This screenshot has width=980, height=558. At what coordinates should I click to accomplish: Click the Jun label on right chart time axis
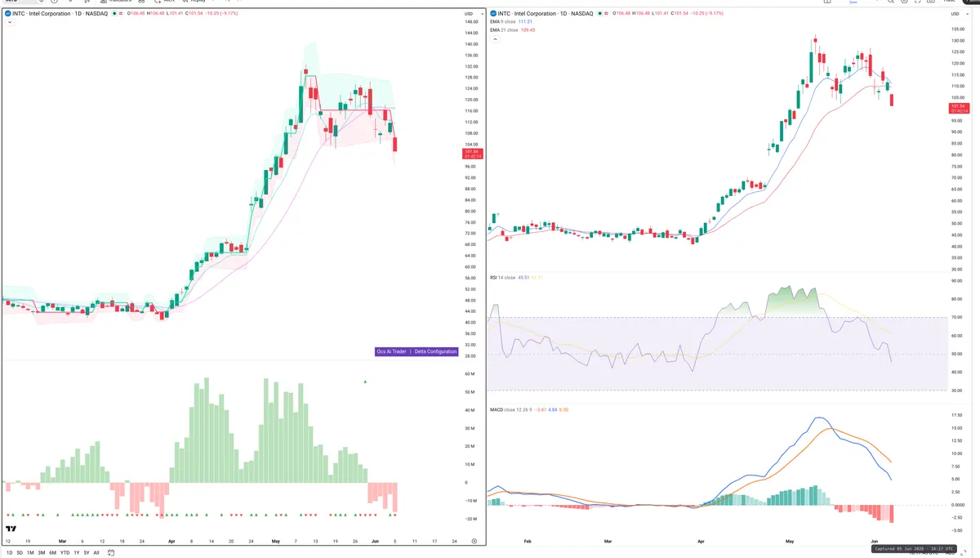coord(873,541)
